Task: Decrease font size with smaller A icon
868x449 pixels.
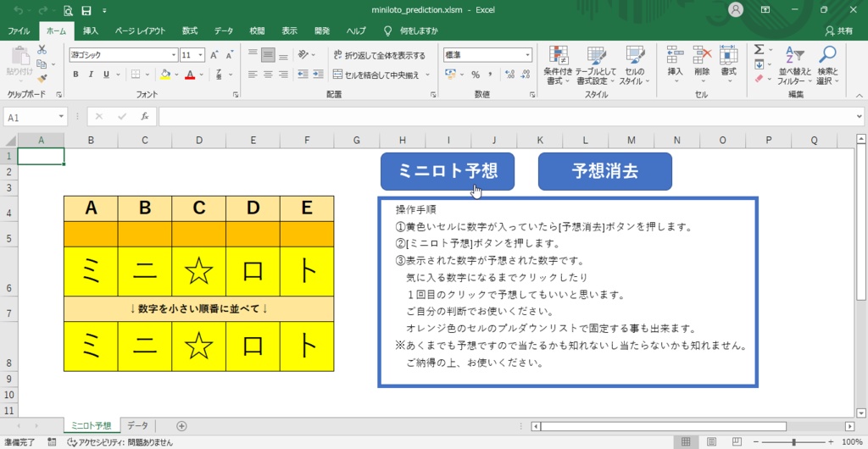Action: tap(229, 55)
